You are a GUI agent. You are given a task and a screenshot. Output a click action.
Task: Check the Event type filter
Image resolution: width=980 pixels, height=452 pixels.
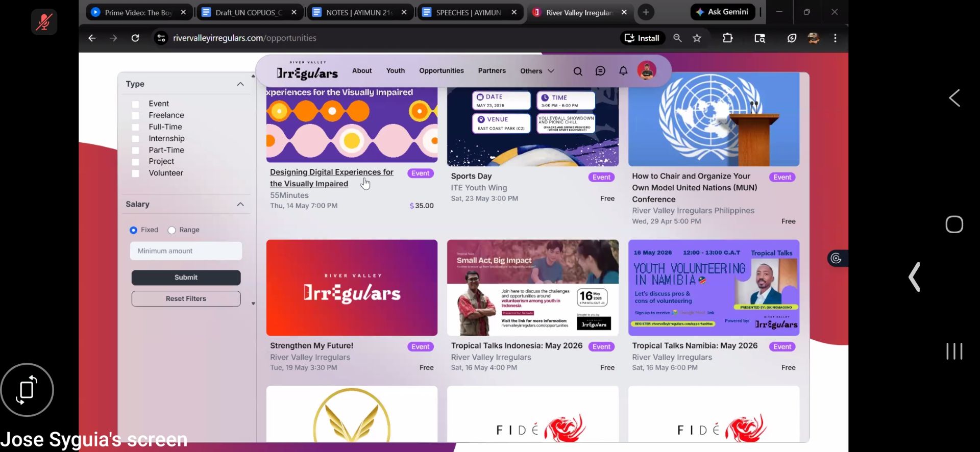135,104
